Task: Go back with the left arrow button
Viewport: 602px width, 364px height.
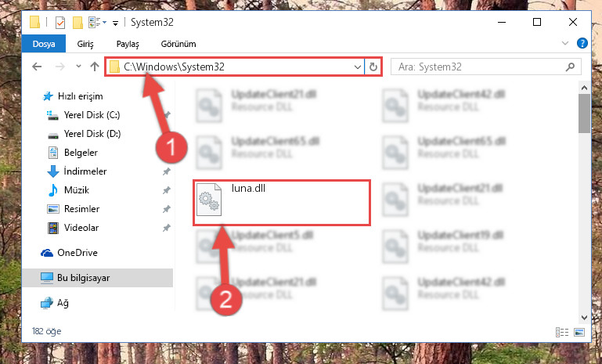Action: 37,67
